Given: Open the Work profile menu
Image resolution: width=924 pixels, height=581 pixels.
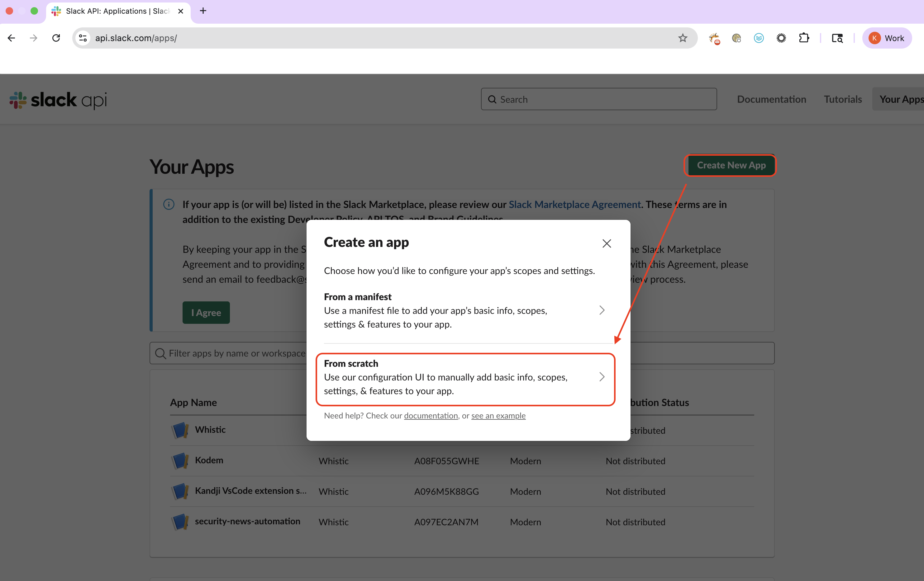Looking at the screenshot, I should pyautogui.click(x=887, y=38).
